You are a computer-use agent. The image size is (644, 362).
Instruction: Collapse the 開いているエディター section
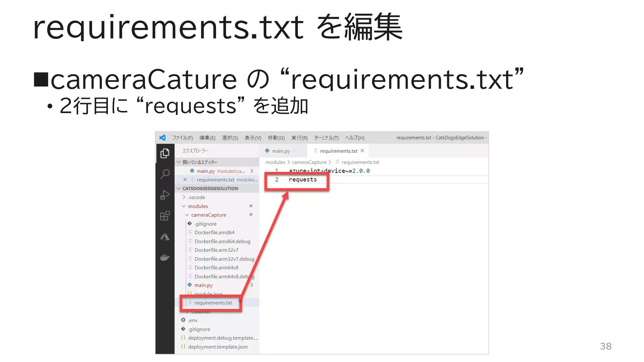[x=217, y=162]
